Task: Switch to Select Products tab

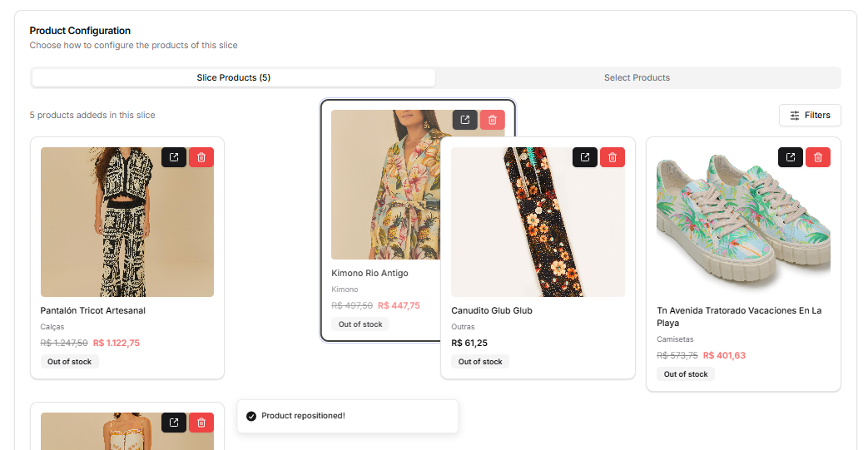Action: point(637,78)
